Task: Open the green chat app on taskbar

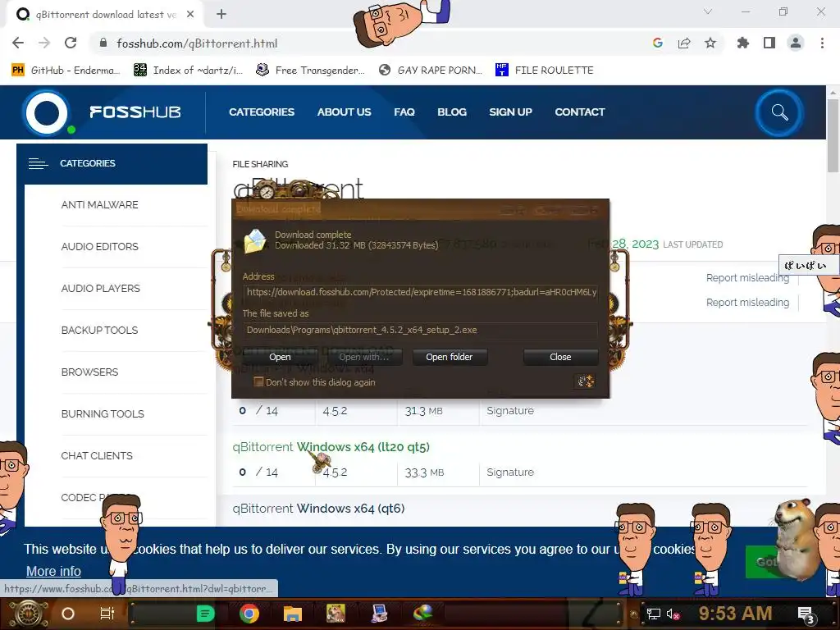Action: tap(205, 614)
